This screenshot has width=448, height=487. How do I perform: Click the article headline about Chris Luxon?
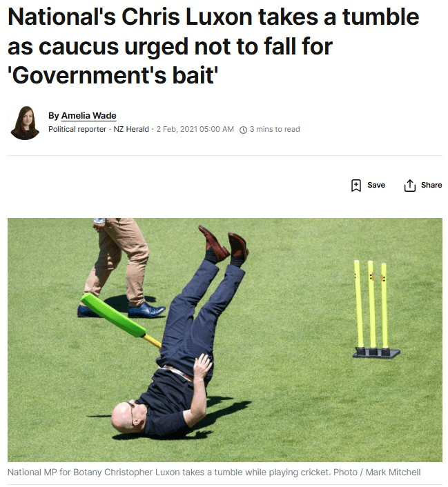213,46
